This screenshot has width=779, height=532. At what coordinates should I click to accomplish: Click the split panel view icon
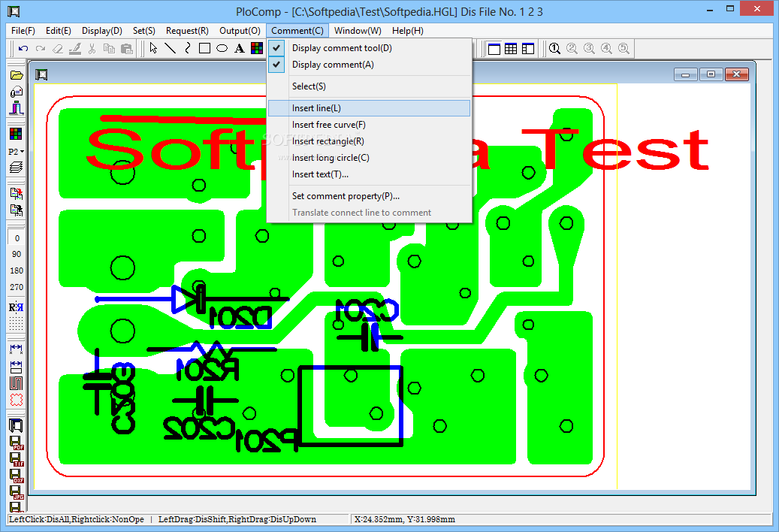coord(527,49)
